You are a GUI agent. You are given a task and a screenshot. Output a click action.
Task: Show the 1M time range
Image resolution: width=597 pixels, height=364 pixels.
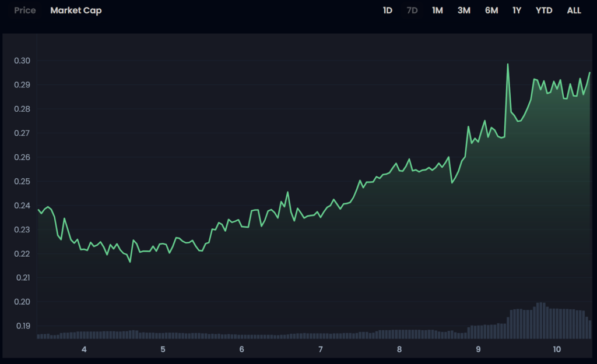[437, 10]
